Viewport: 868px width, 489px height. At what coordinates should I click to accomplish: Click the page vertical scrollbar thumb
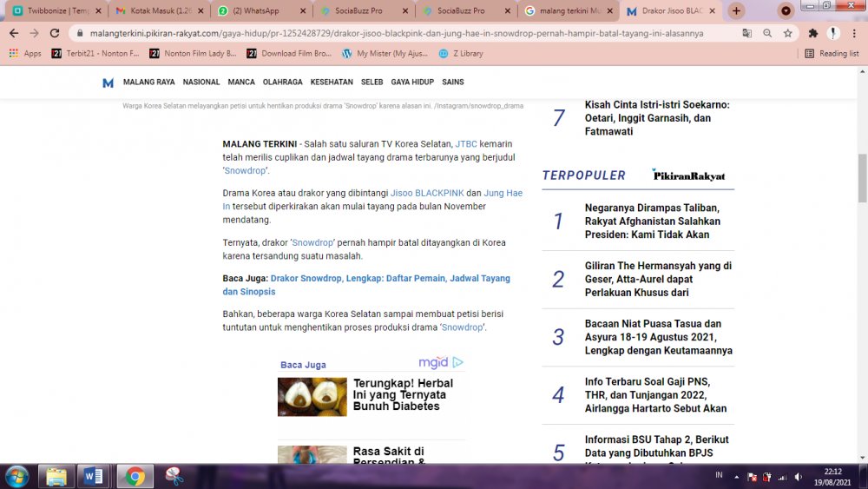[x=863, y=178]
